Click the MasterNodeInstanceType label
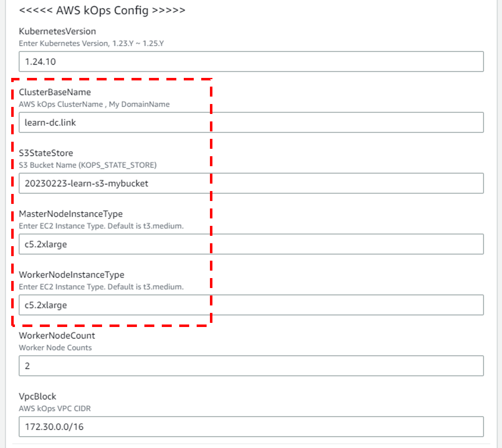This screenshot has width=502, height=448. 71,214
